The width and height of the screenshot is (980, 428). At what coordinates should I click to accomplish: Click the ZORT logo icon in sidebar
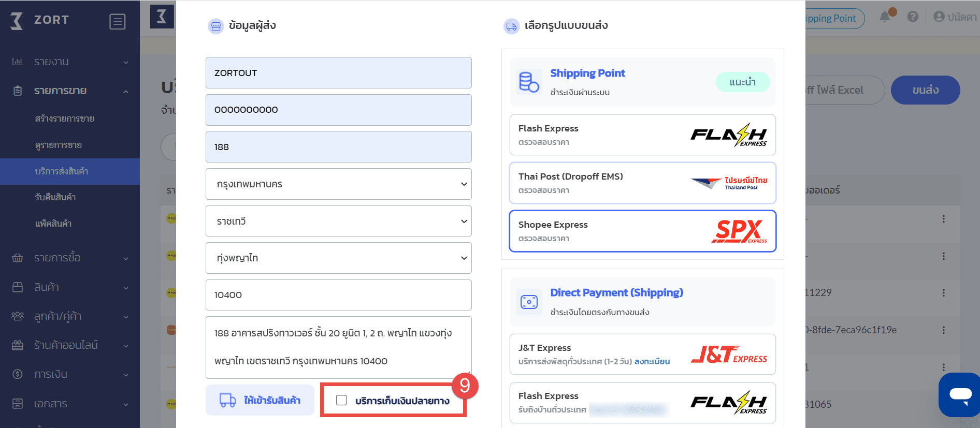pos(17,21)
